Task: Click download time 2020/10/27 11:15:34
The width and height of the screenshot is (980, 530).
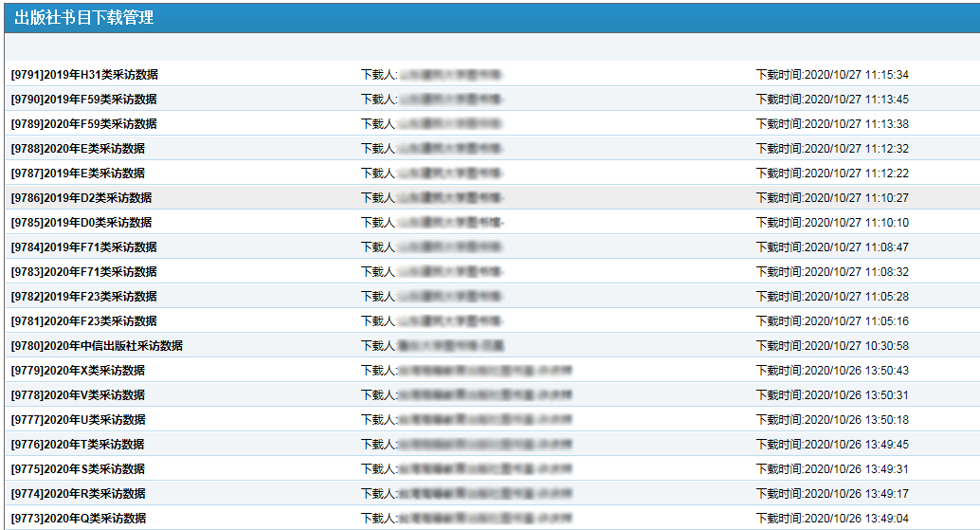Action: [831, 75]
